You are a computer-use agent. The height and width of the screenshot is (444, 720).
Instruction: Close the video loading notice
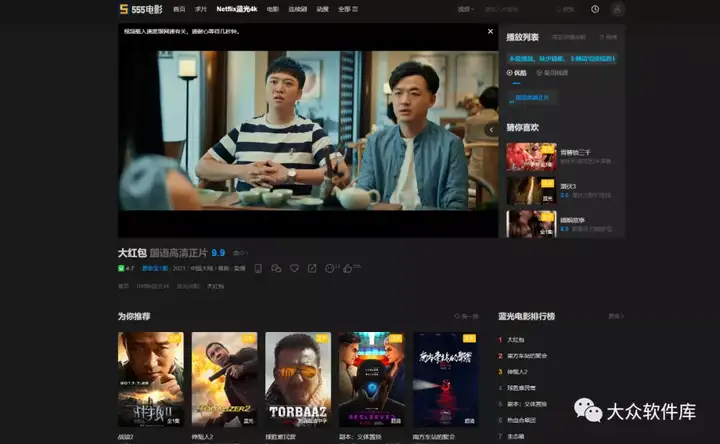tap(490, 31)
